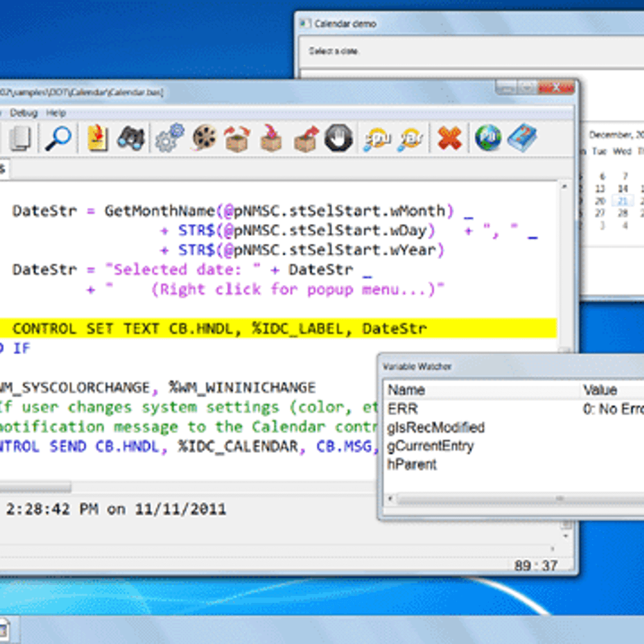
Task: Open the VAR watch icon
Action: click(411, 139)
